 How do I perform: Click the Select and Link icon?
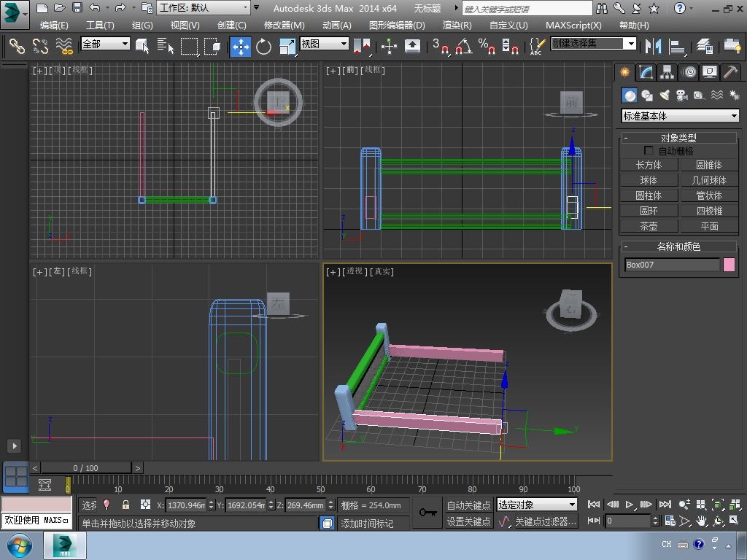coord(16,47)
